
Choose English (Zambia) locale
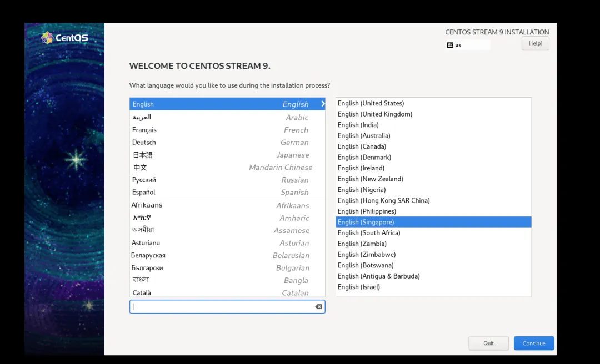[x=433, y=244]
